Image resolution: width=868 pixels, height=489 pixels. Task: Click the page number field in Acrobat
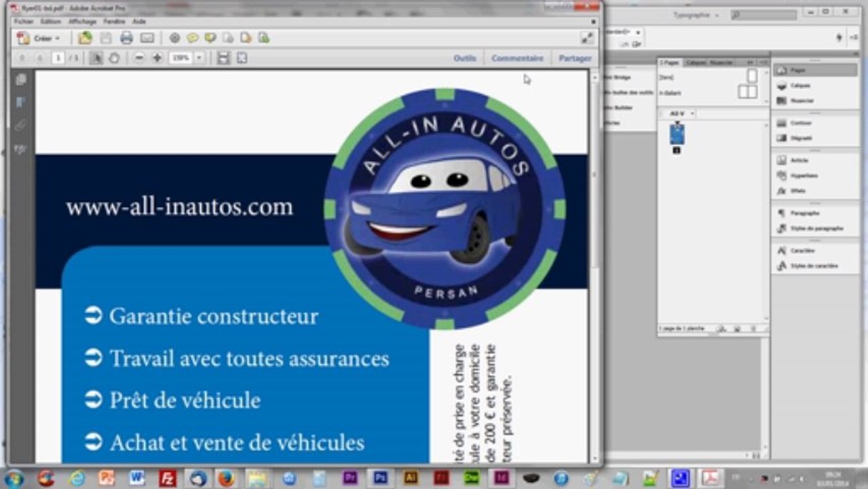(x=58, y=58)
